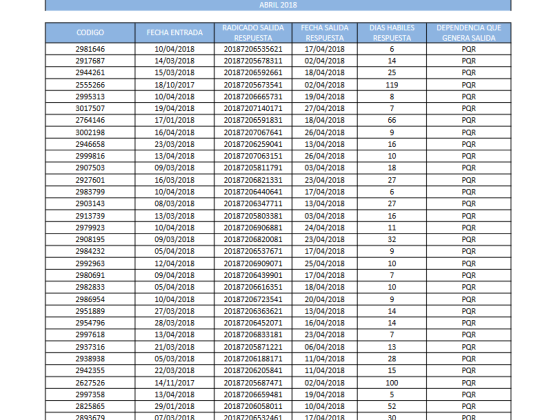Select cell with code 2981646
This screenshot has width=560, height=420.
[90, 49]
